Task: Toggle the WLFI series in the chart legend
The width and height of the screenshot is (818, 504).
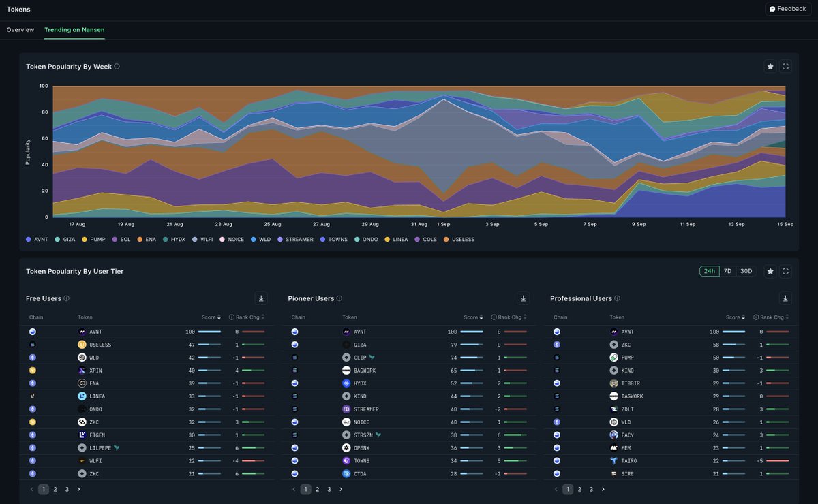Action: pyautogui.click(x=204, y=239)
